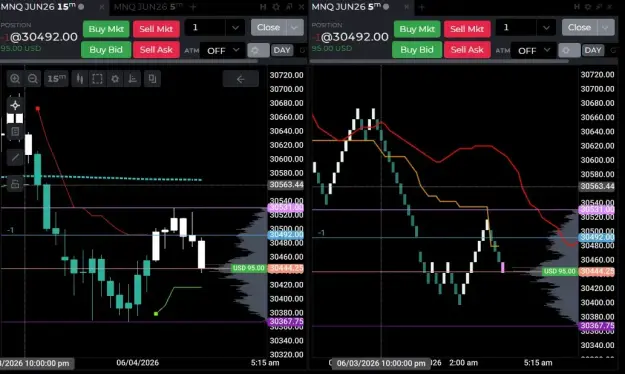Click the Close position button in left panel
The height and width of the screenshot is (374, 625).
pos(269,28)
